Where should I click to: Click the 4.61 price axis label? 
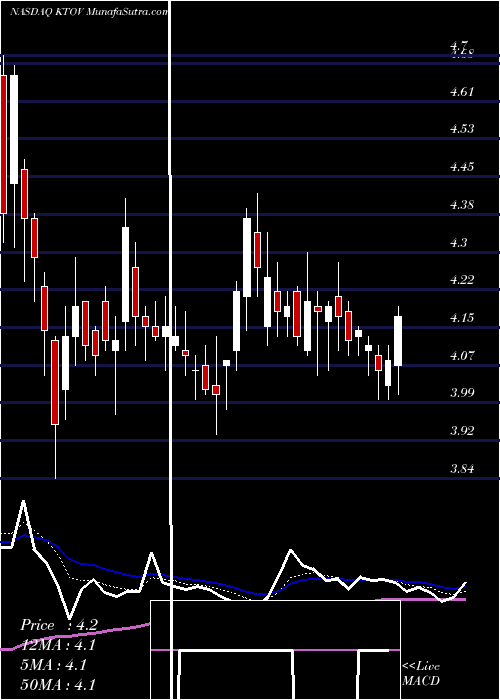pos(462,92)
